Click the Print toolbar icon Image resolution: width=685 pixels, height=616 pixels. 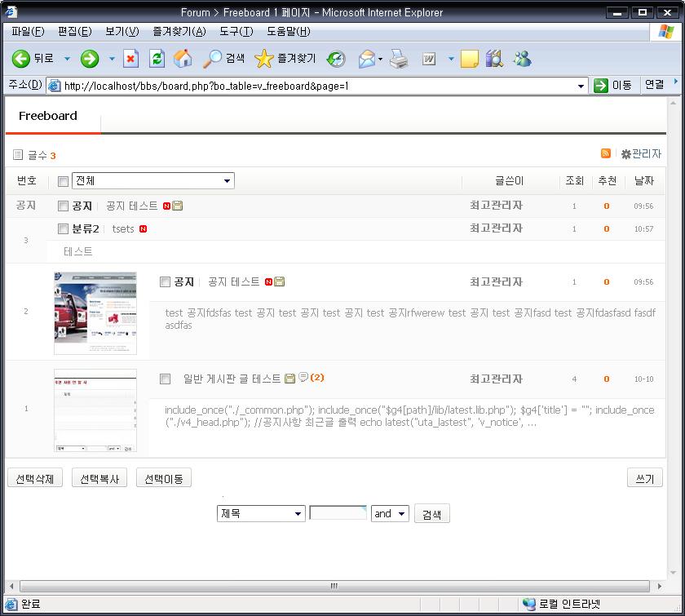tap(398, 59)
